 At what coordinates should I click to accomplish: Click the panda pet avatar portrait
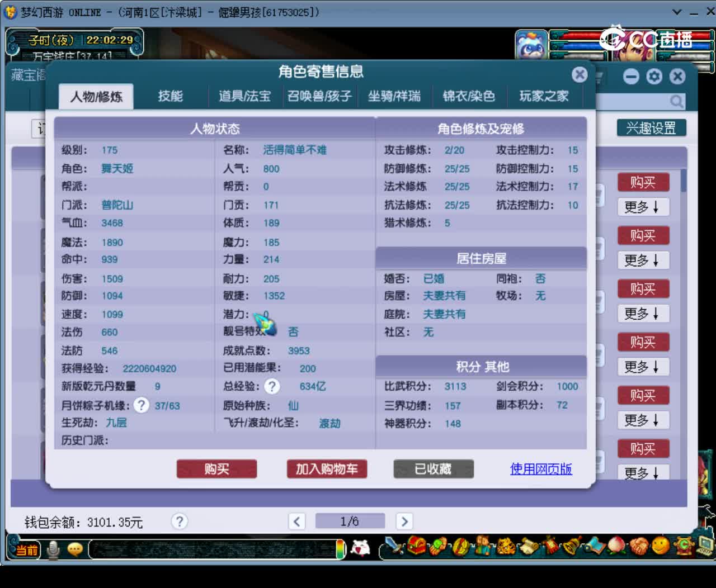(x=530, y=44)
